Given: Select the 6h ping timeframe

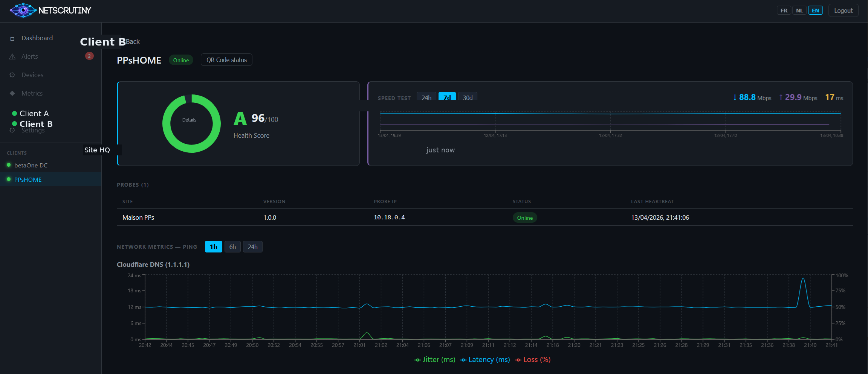Looking at the screenshot, I should tap(232, 246).
